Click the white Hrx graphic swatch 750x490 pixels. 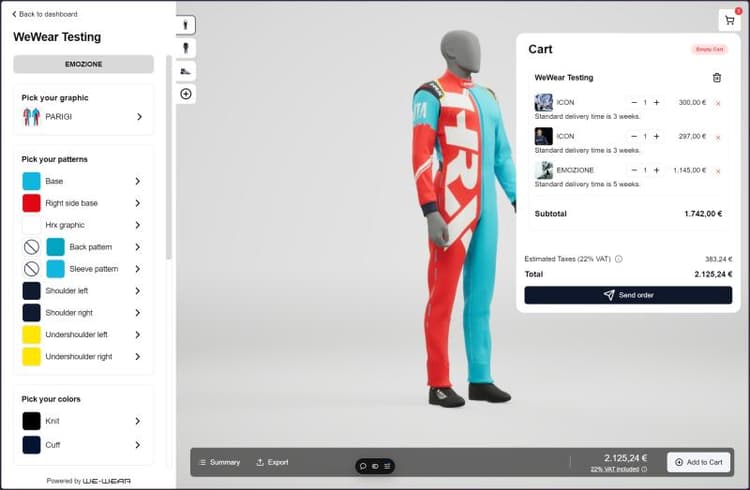[x=32, y=225]
